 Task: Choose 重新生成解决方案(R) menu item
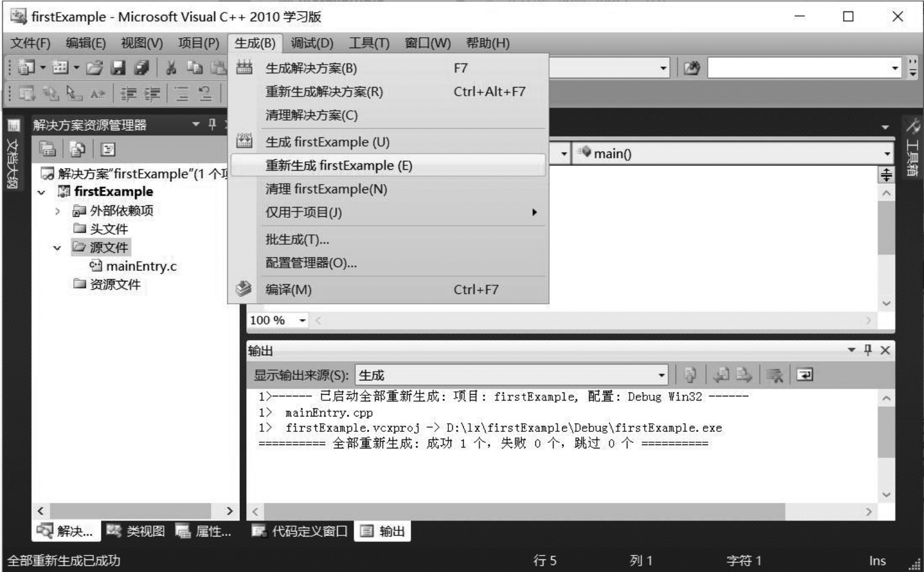[x=389, y=92]
